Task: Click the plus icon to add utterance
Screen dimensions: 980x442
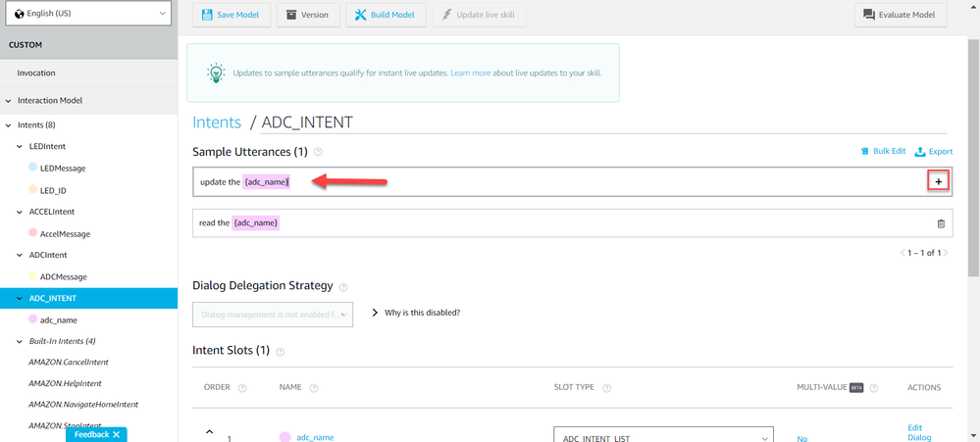Action: [x=939, y=181]
